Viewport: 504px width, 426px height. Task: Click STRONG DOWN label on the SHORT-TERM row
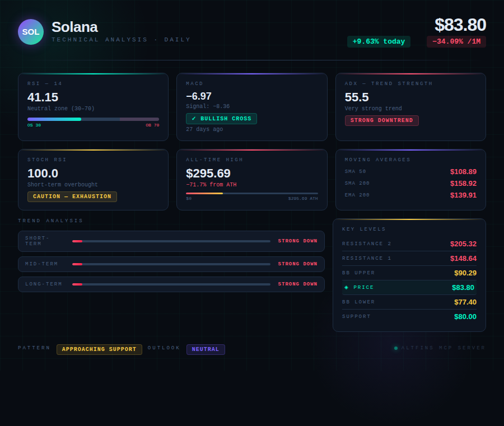tap(296, 241)
